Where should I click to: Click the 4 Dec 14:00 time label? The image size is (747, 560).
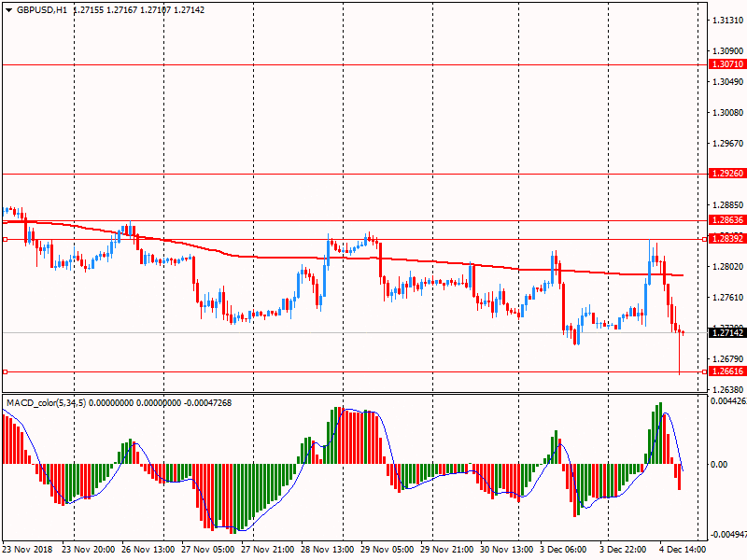coord(684,551)
